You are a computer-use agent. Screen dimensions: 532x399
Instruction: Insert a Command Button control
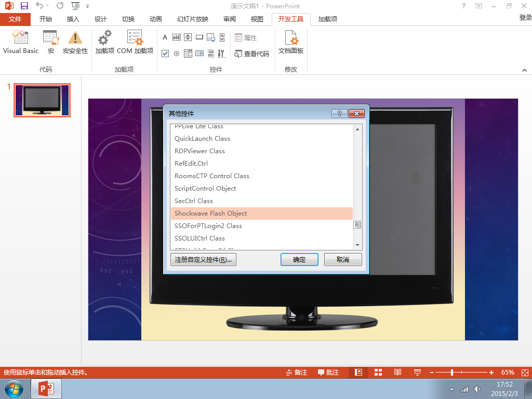[199, 37]
